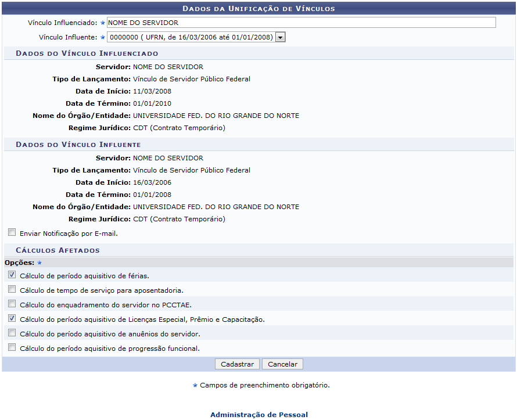Uncheck Cálculo de período aquisitivo de férias
The height and width of the screenshot is (420, 517).
[12, 275]
